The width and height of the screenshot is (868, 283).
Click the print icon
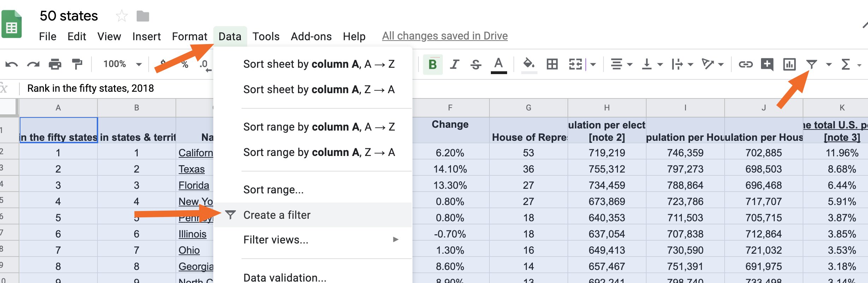click(55, 64)
